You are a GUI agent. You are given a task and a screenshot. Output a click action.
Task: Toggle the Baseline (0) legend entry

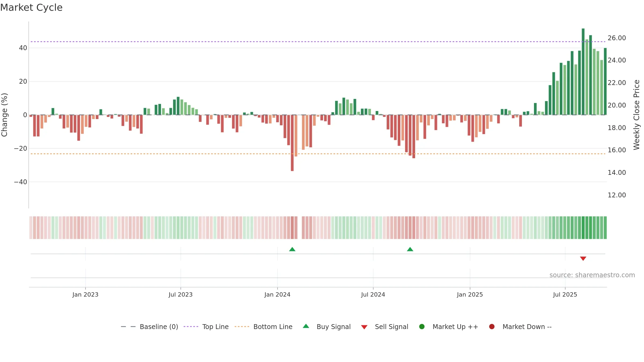[x=149, y=327]
